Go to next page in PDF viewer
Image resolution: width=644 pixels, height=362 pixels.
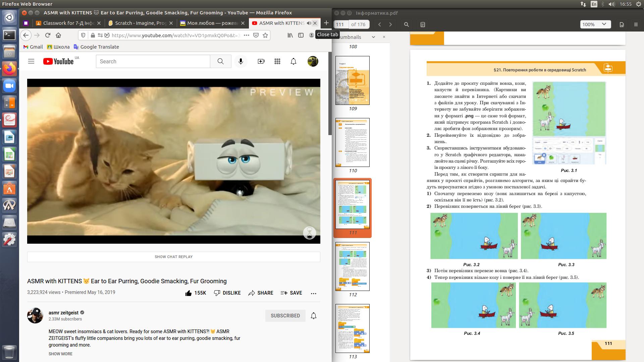(390, 24)
